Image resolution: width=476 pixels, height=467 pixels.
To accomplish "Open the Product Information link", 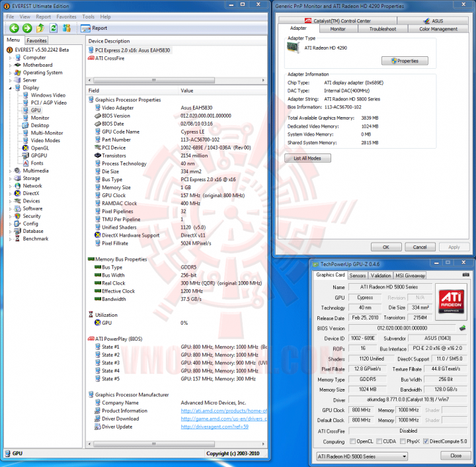I will tap(223, 411).
